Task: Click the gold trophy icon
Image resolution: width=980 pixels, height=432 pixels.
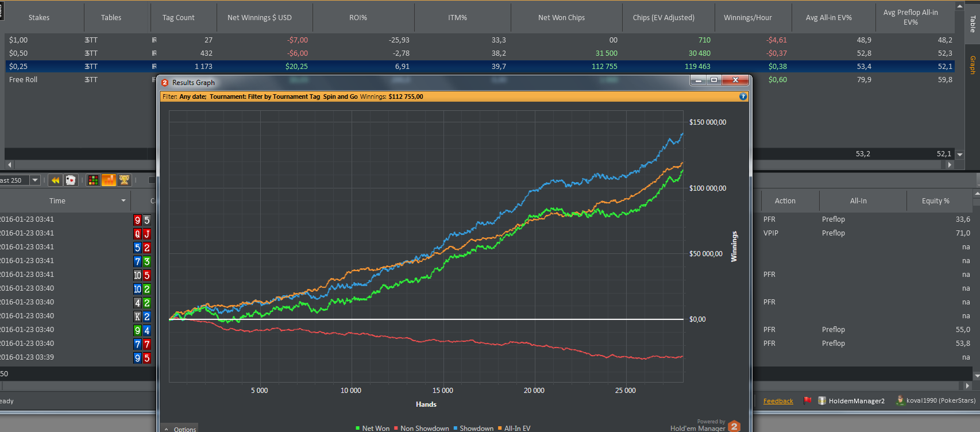Action: coord(124,180)
